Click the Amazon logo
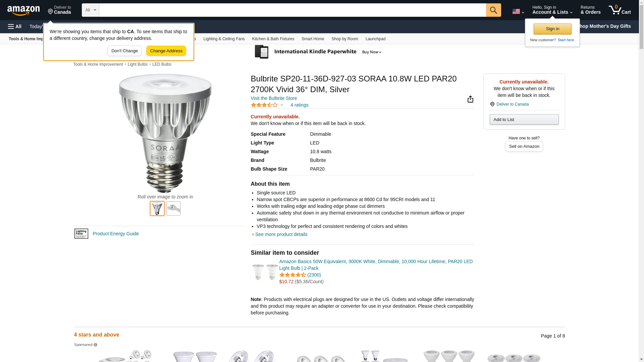This screenshot has height=362, width=644. (x=23, y=10)
